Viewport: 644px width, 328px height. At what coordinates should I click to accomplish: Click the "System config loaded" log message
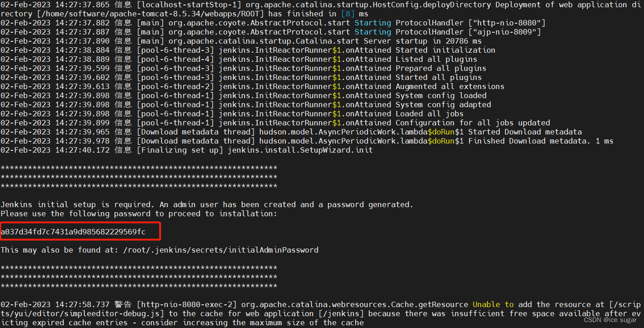click(441, 95)
